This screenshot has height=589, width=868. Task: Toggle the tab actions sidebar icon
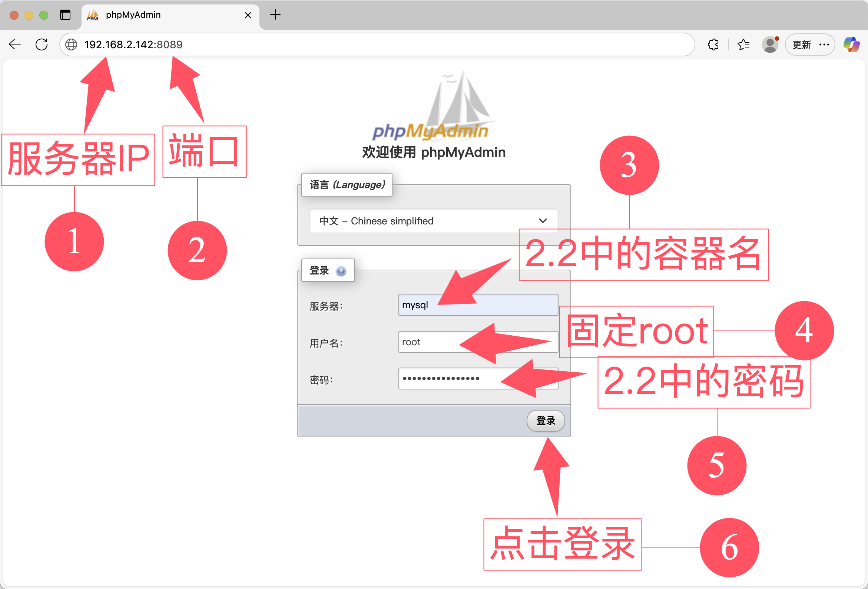pos(65,15)
